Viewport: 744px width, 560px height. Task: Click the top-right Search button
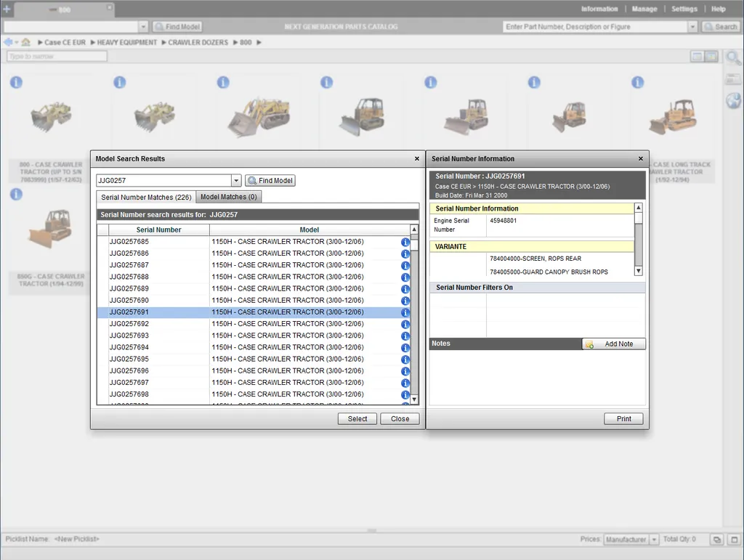coord(720,27)
